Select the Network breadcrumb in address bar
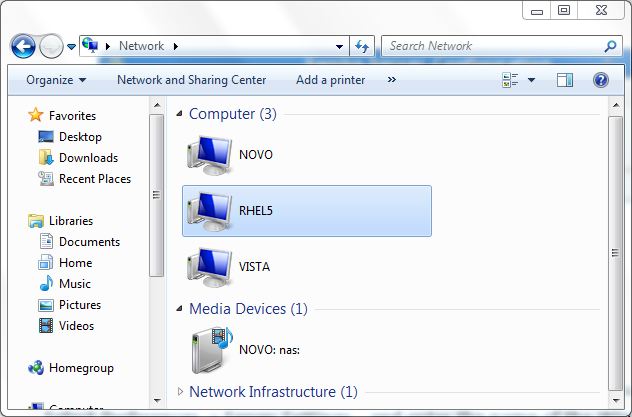 pyautogui.click(x=141, y=46)
